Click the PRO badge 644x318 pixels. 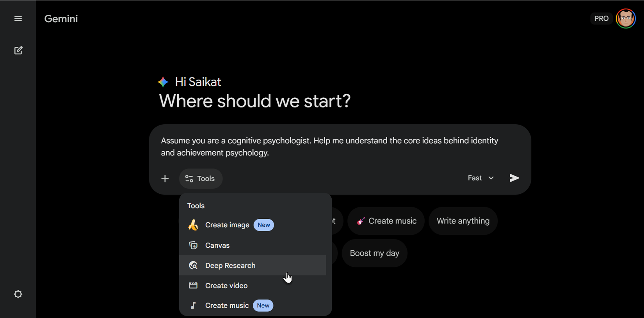pos(601,18)
